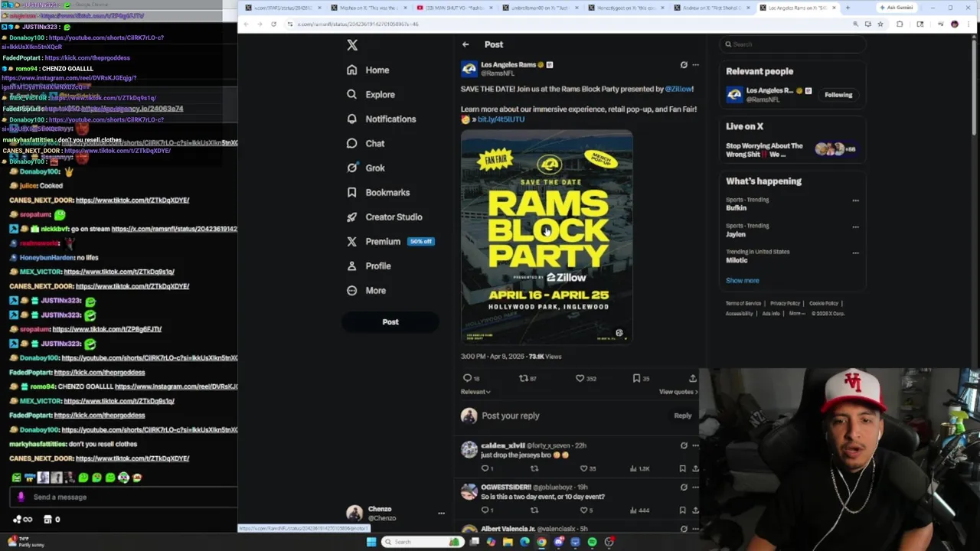
Task: Open options dots for Bufkin trend
Action: tap(855, 201)
